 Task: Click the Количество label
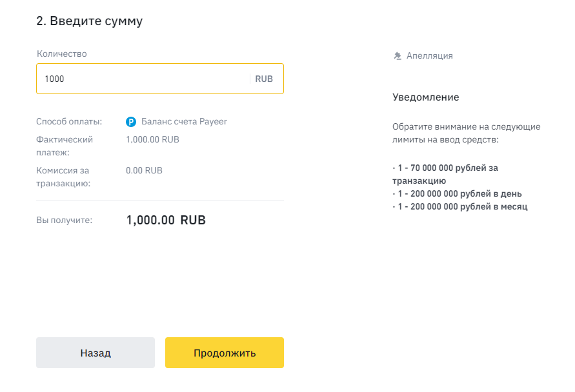tap(61, 54)
